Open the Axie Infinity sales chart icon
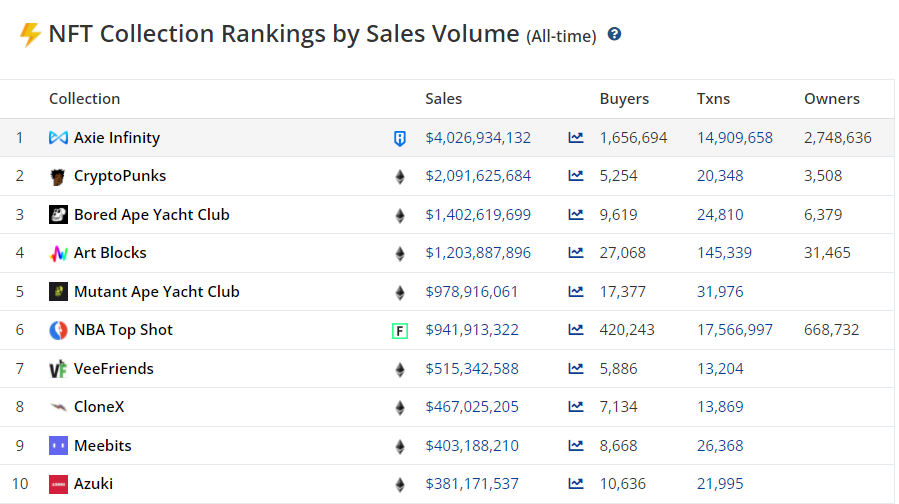The image size is (899, 504). click(x=576, y=138)
